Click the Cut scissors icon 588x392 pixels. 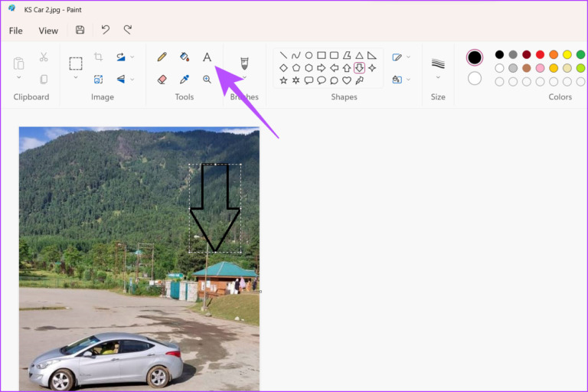pos(44,57)
